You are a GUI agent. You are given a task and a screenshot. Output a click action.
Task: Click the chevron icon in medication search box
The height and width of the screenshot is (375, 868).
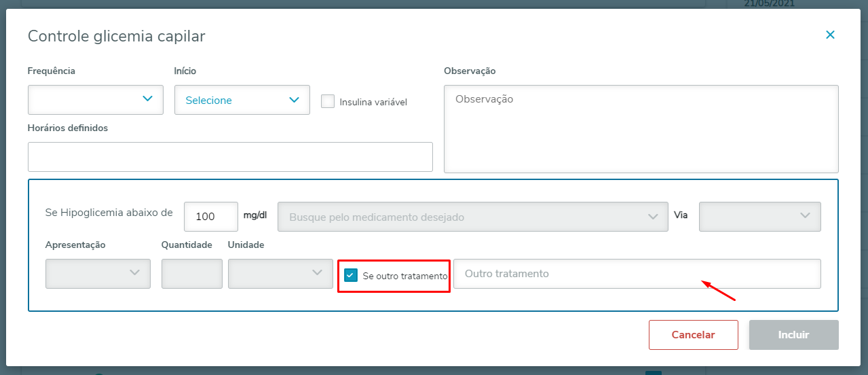653,217
